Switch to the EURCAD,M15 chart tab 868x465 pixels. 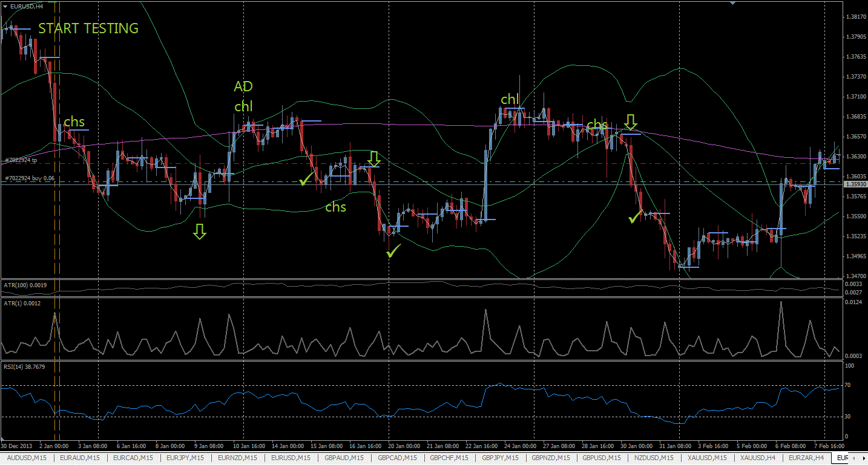pyautogui.click(x=133, y=458)
